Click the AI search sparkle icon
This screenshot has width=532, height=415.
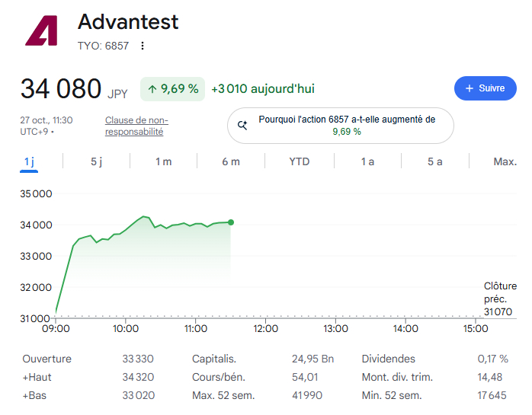click(x=242, y=125)
